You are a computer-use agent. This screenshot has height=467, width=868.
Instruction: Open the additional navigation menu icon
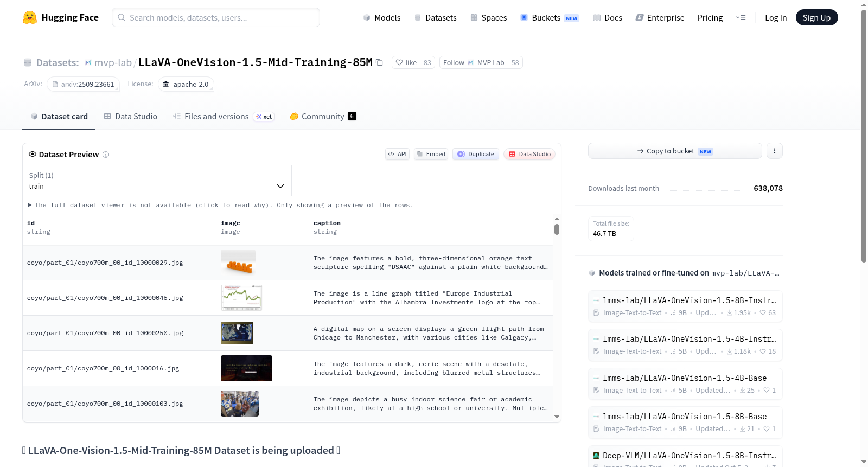(x=741, y=17)
